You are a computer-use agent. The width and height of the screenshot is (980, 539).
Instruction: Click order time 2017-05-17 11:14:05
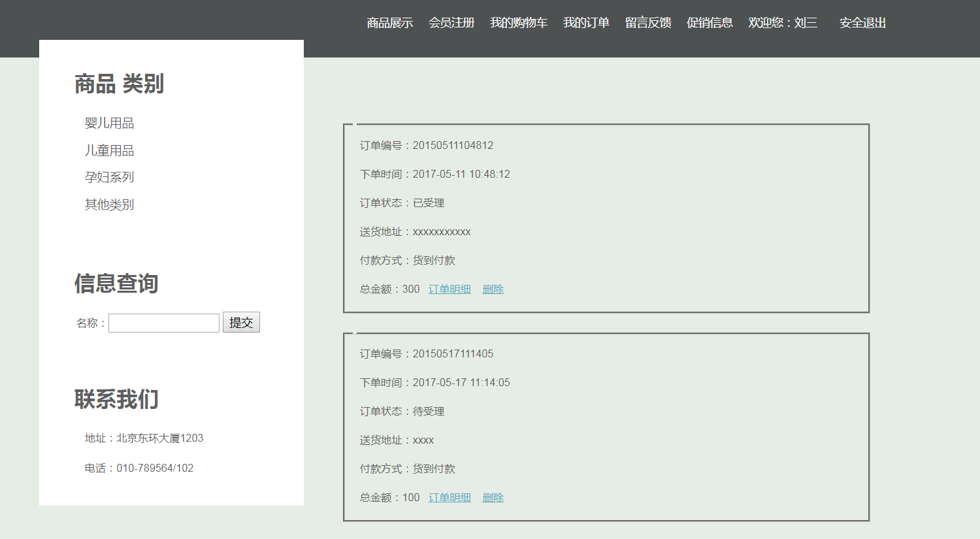click(x=461, y=382)
